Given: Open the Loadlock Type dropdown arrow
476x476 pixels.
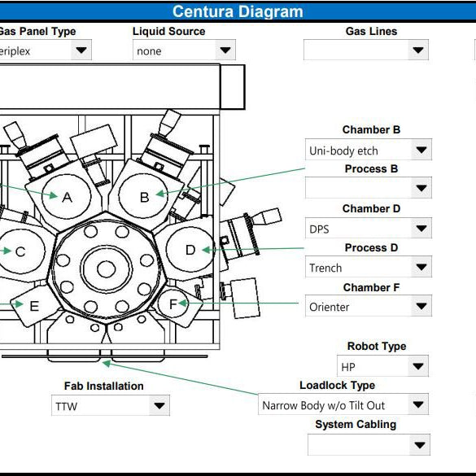Looking at the screenshot, I should pos(418,404).
